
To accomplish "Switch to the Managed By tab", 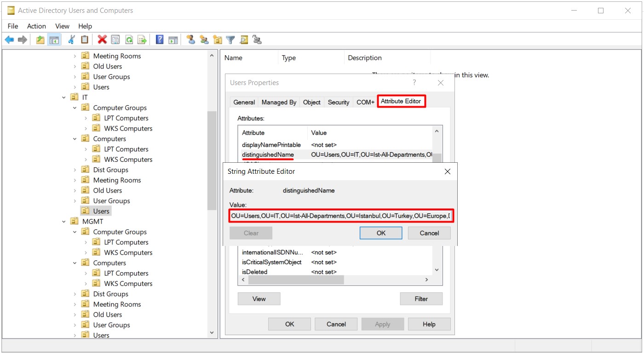I will tap(279, 102).
